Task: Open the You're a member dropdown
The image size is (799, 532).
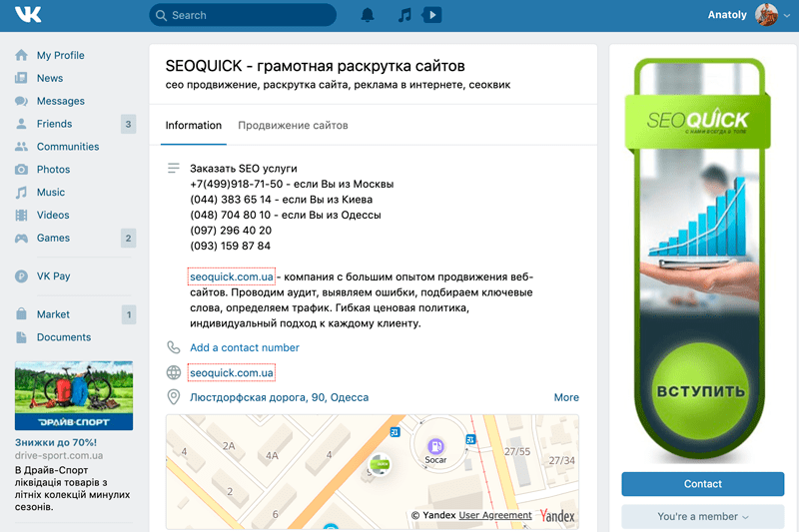Action: [703, 516]
